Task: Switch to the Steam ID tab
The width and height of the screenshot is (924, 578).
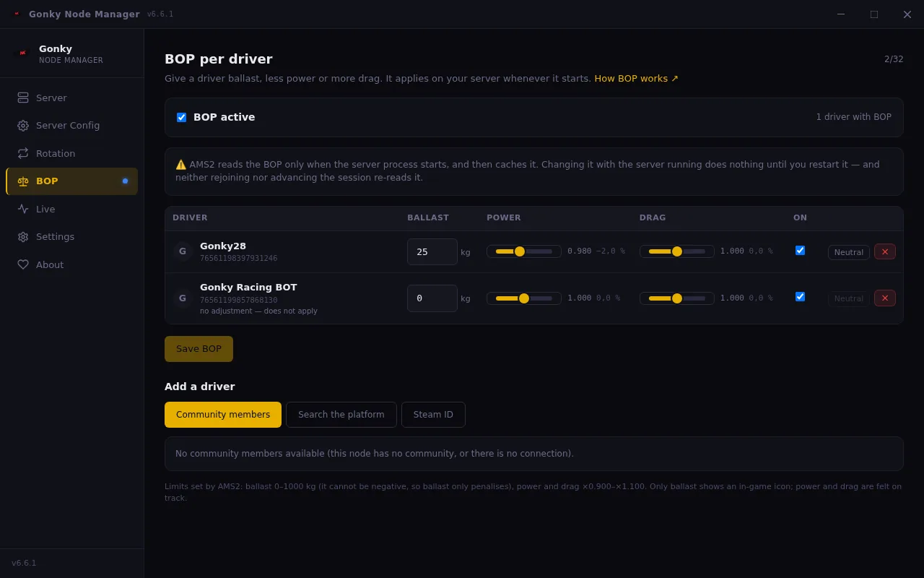Action: [x=433, y=415]
